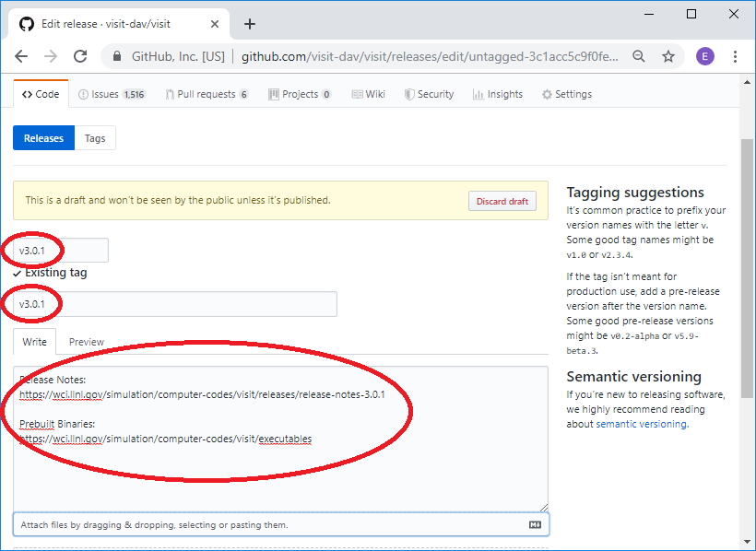Click the 'Tagging suggestions' heading
756x551 pixels.
[635, 193]
